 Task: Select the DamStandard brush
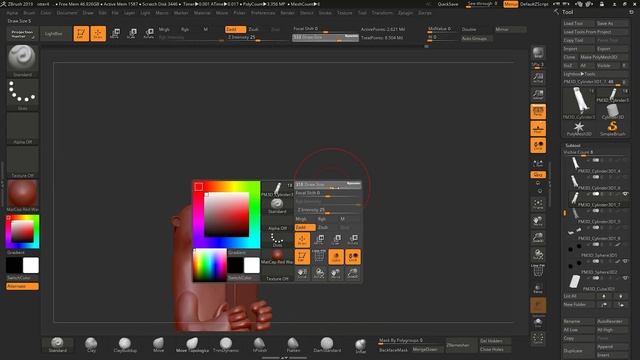tap(327, 345)
